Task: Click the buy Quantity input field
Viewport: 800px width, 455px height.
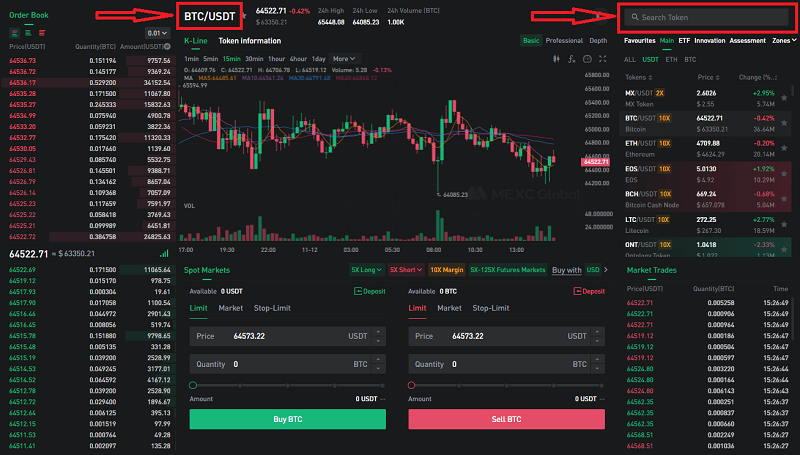Action: click(288, 364)
